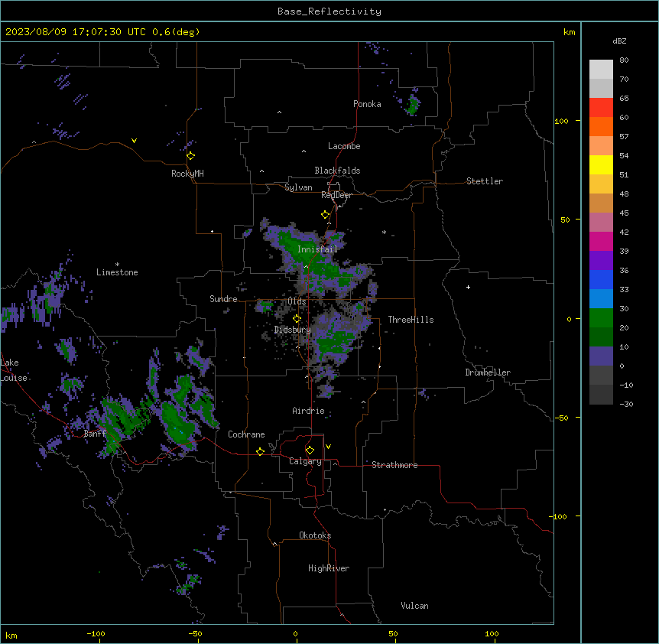Click the Banff town label
This screenshot has height=644, width=659.
tap(95, 434)
